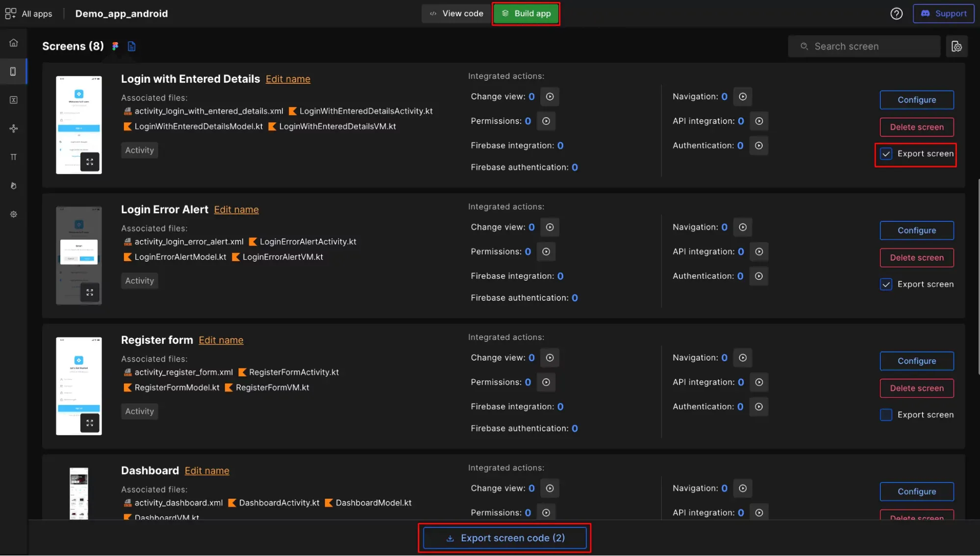Screen dimensions: 980x556
Task: Click the Figma icon beside Screens heading
Action: pos(115,46)
